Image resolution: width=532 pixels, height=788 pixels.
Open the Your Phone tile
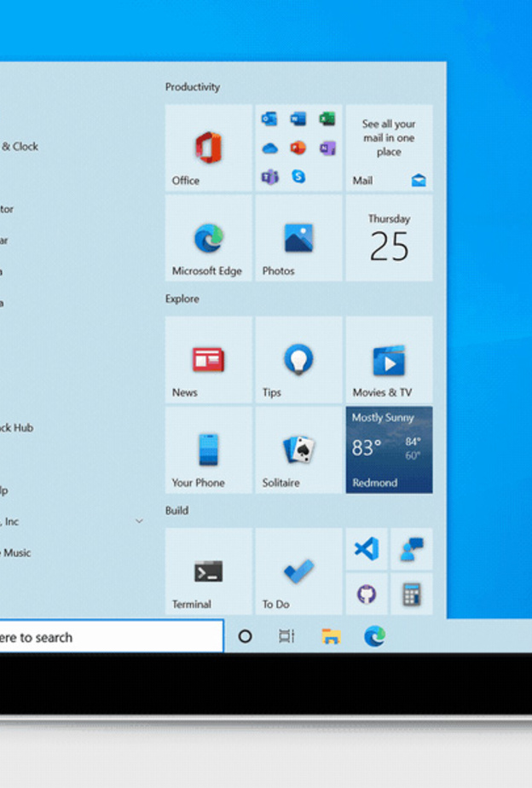tap(208, 450)
